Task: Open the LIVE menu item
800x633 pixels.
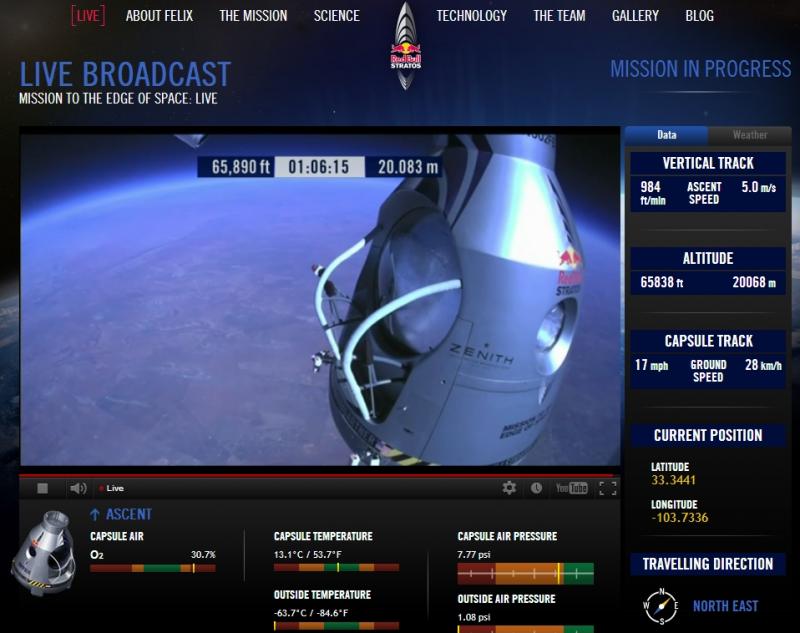Action: tap(88, 15)
